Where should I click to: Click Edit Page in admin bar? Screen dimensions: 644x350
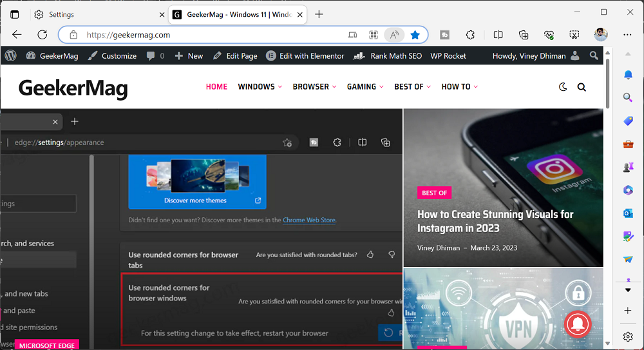coord(235,56)
